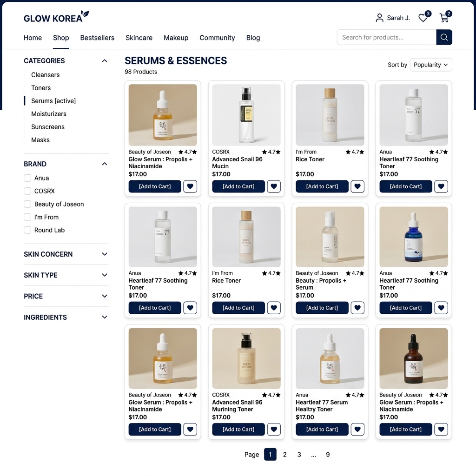Open the Sarah J. user account icon
The image size is (476, 476).
click(x=379, y=18)
